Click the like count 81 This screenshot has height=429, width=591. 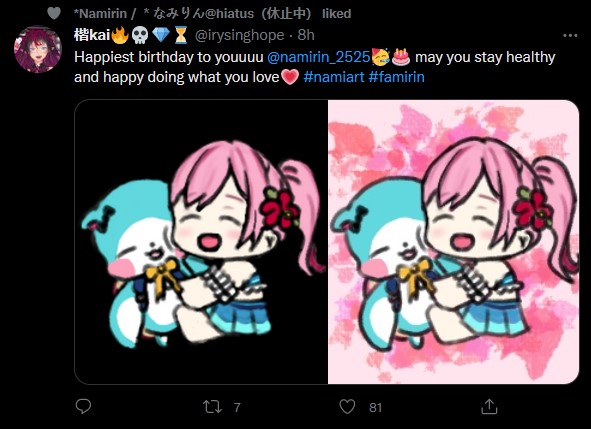375,408
